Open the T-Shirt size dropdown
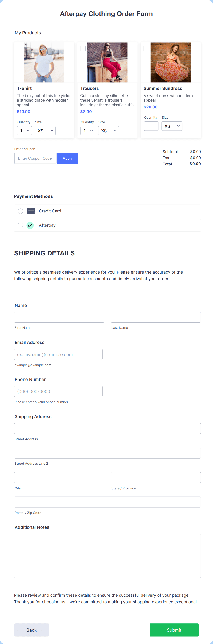The image size is (213, 644). (x=45, y=131)
